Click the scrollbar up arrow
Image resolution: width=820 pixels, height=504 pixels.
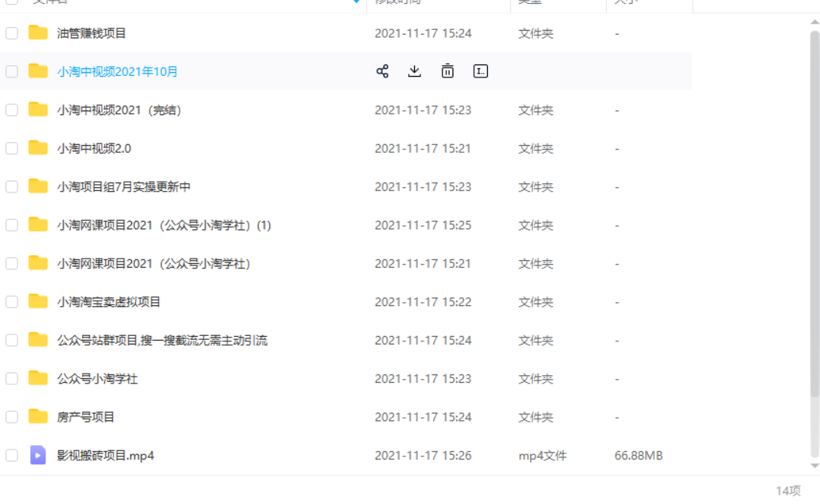[x=815, y=22]
